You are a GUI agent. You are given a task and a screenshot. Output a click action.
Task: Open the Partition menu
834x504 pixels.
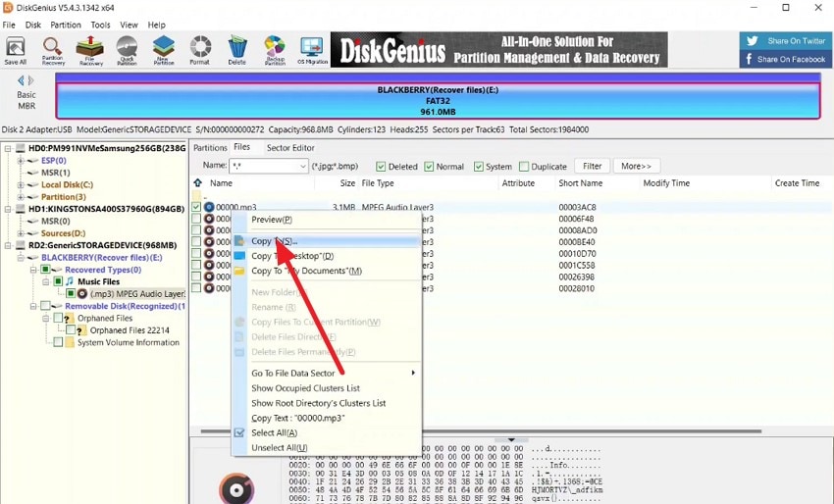(x=66, y=25)
